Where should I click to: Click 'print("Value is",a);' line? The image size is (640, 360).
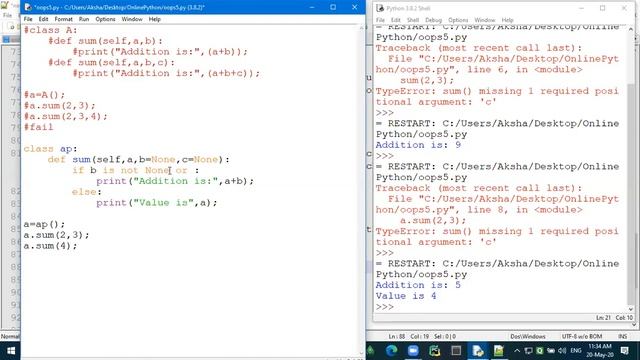(157, 202)
